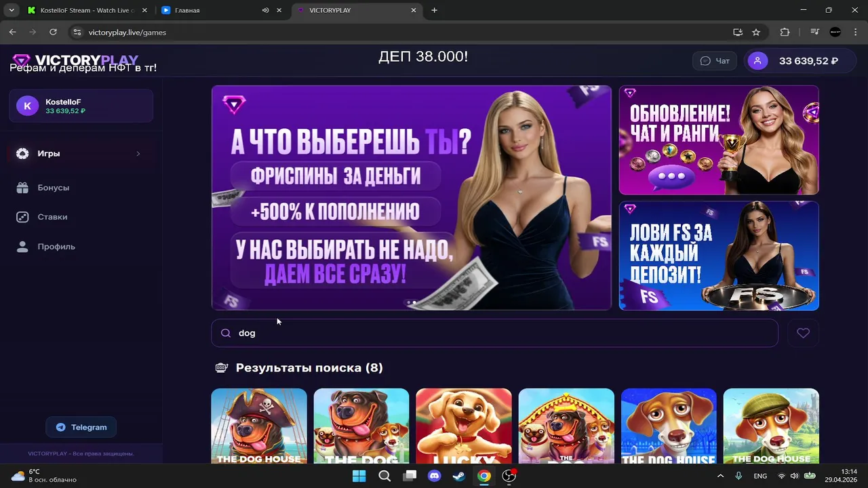868x488 pixels.
Task: Open Ставки section
Action: 52,217
